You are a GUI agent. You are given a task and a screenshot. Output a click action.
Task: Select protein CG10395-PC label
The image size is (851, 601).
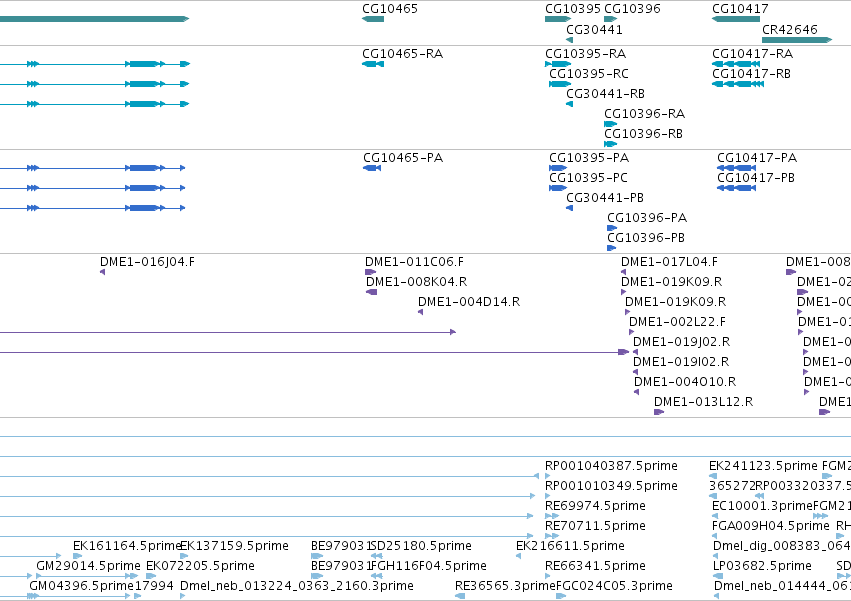pyautogui.click(x=588, y=178)
